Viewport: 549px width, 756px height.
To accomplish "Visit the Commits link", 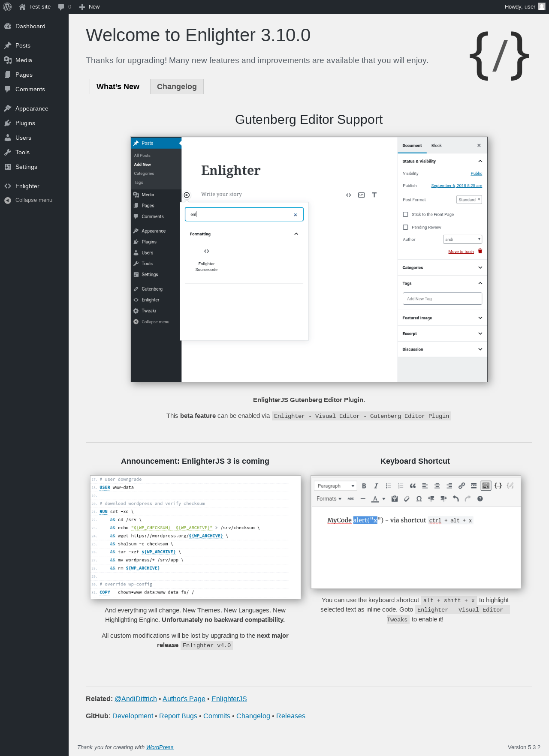I will pyautogui.click(x=217, y=716).
